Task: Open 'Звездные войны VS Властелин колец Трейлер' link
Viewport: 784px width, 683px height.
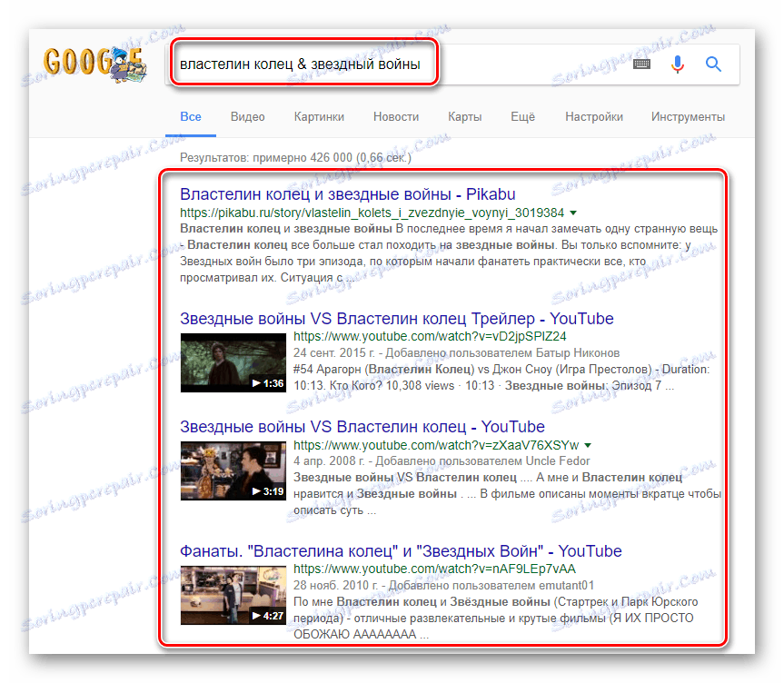Action: [396, 319]
